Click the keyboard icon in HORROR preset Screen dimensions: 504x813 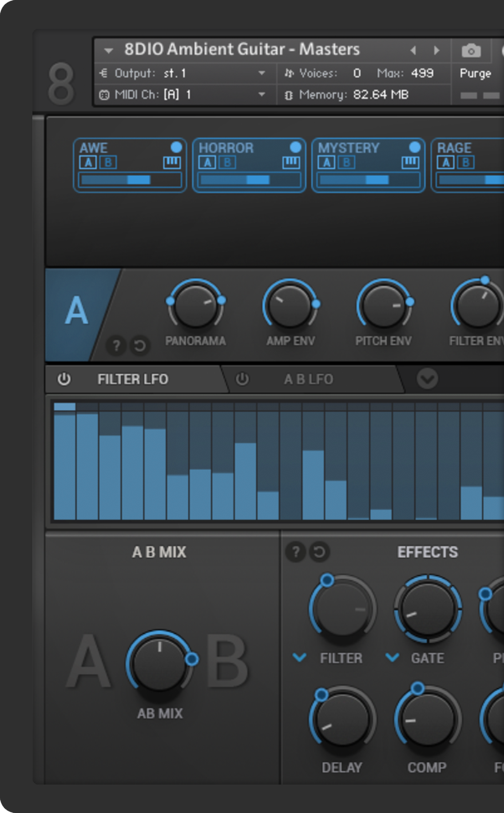(x=291, y=163)
